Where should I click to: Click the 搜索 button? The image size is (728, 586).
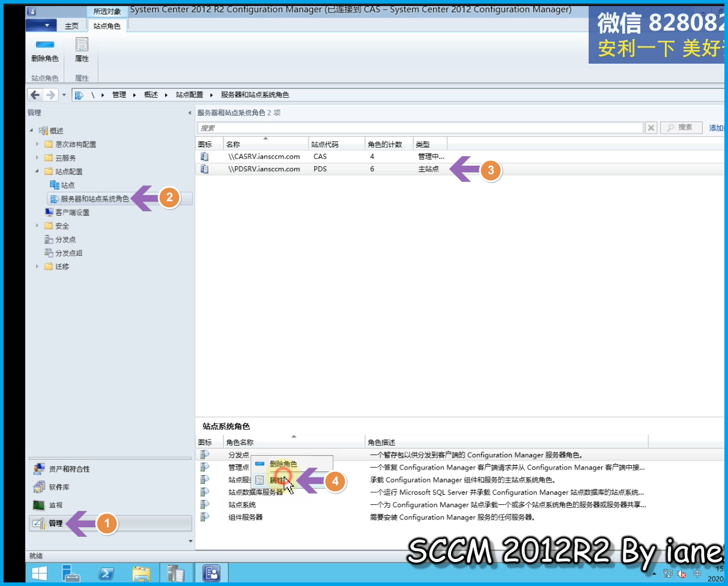pyautogui.click(x=681, y=127)
